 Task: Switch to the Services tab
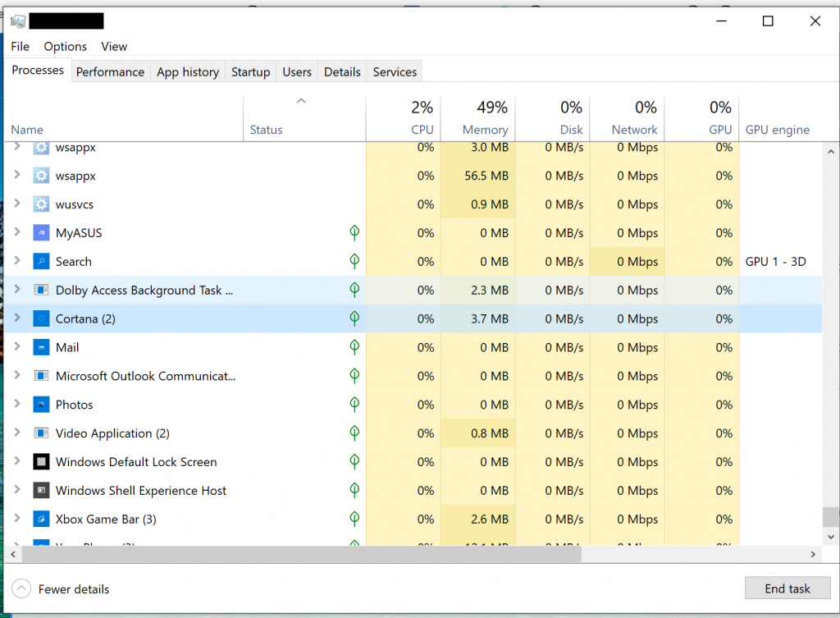395,72
